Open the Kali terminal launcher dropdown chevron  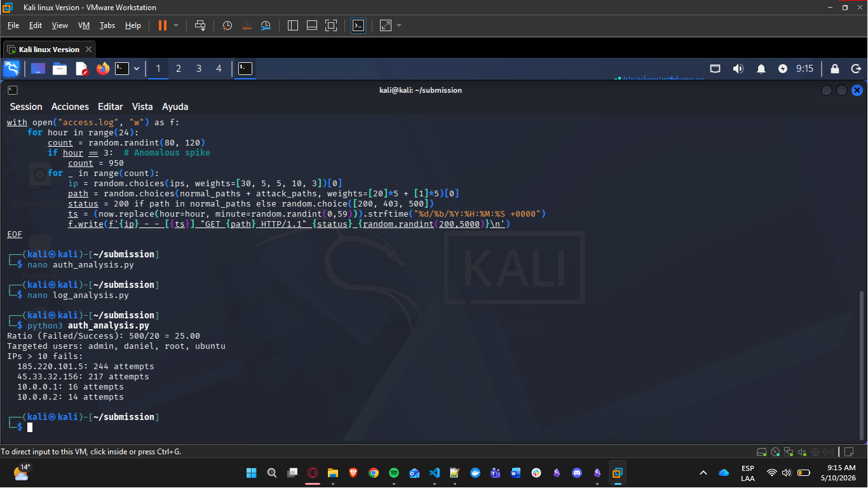point(137,69)
